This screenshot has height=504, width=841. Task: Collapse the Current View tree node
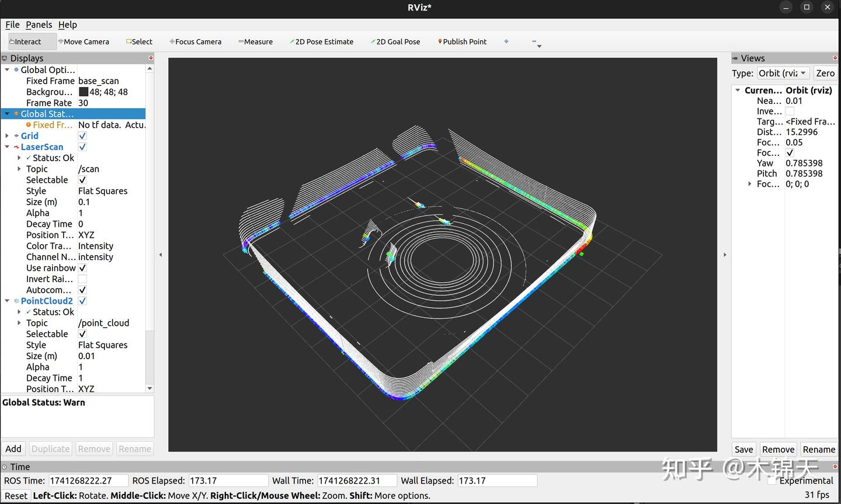pos(738,91)
